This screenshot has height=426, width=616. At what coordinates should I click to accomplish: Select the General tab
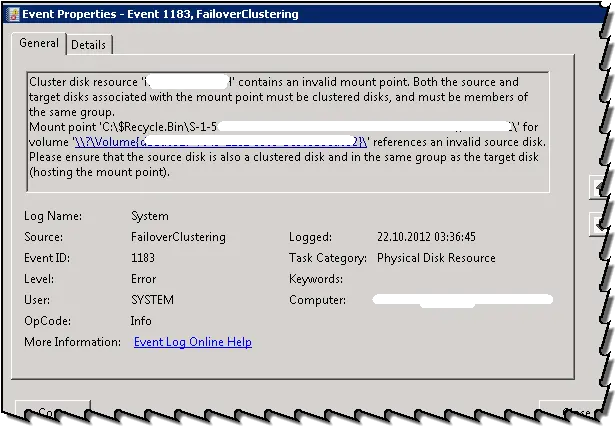pos(38,43)
